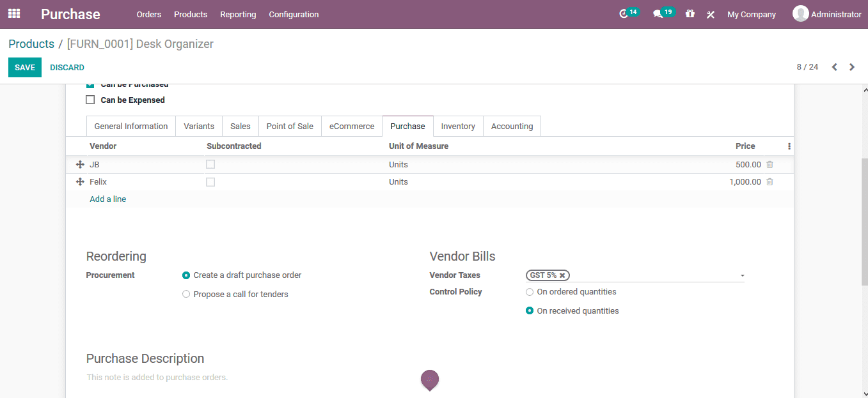
Task: Open the Vendor Taxes dropdown
Action: point(741,275)
